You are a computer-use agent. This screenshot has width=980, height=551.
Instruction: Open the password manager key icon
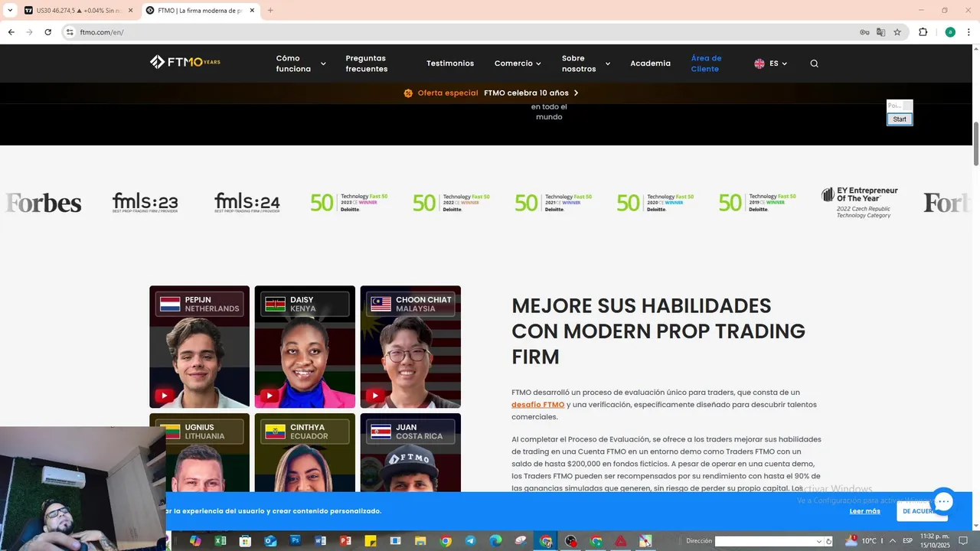click(x=864, y=32)
